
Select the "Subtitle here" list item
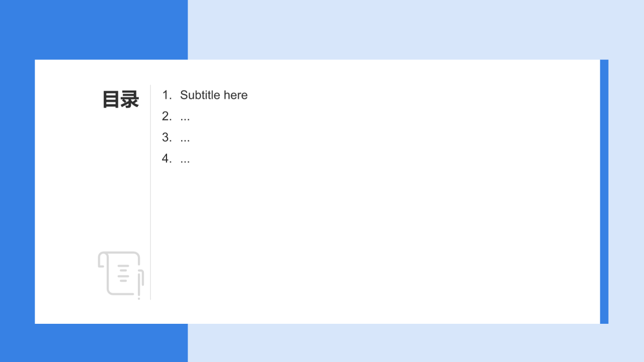[214, 95]
